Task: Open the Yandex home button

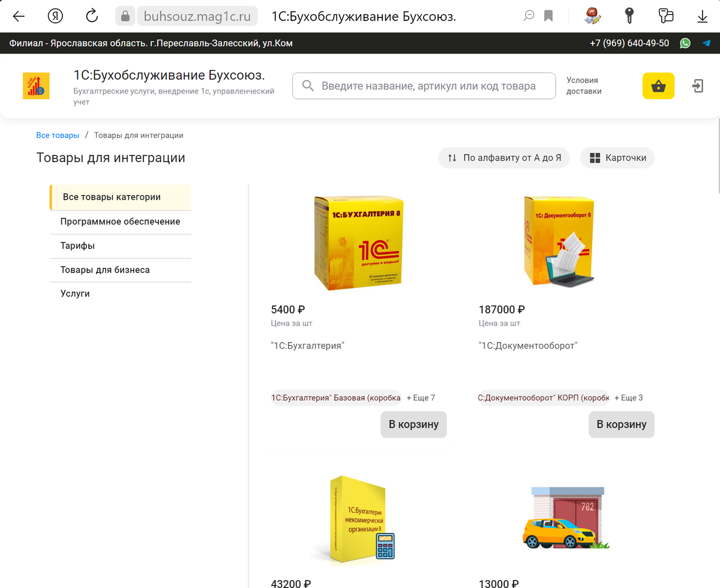Action: point(55,16)
